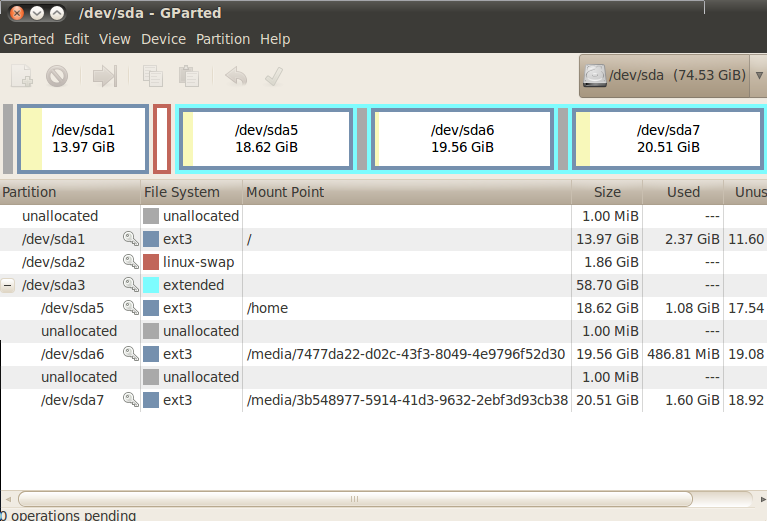Click the key icon beside /dev/sda5

[x=131, y=308]
